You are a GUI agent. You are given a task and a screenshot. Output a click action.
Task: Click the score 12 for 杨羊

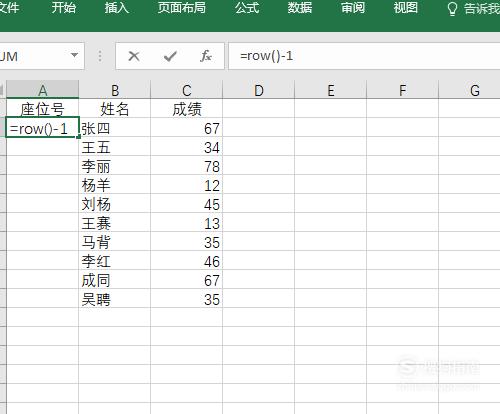(x=187, y=184)
